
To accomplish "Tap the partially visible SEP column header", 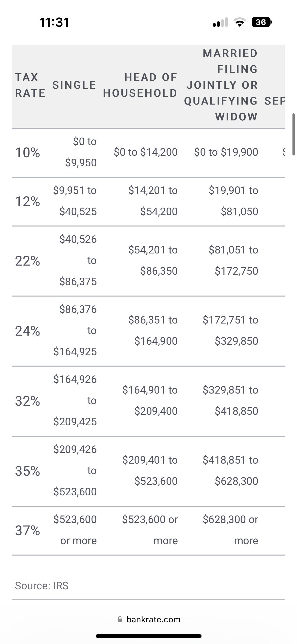I will tap(275, 101).
